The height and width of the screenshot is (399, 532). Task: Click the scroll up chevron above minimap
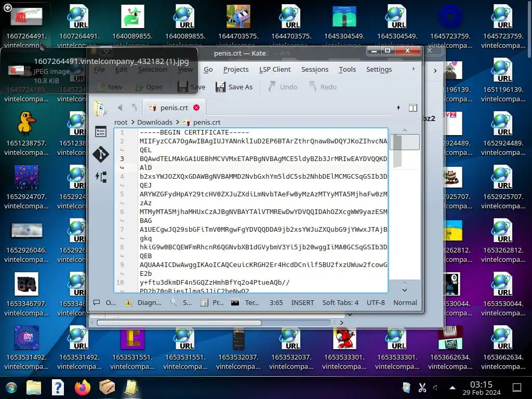[404, 130]
